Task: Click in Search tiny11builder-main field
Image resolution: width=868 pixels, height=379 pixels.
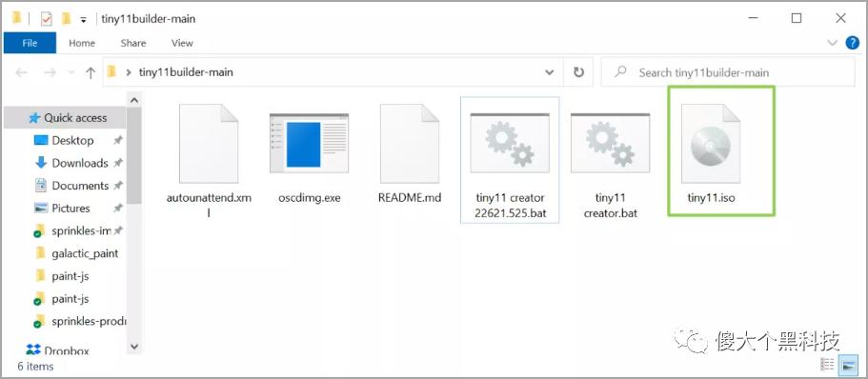Action: coord(728,72)
